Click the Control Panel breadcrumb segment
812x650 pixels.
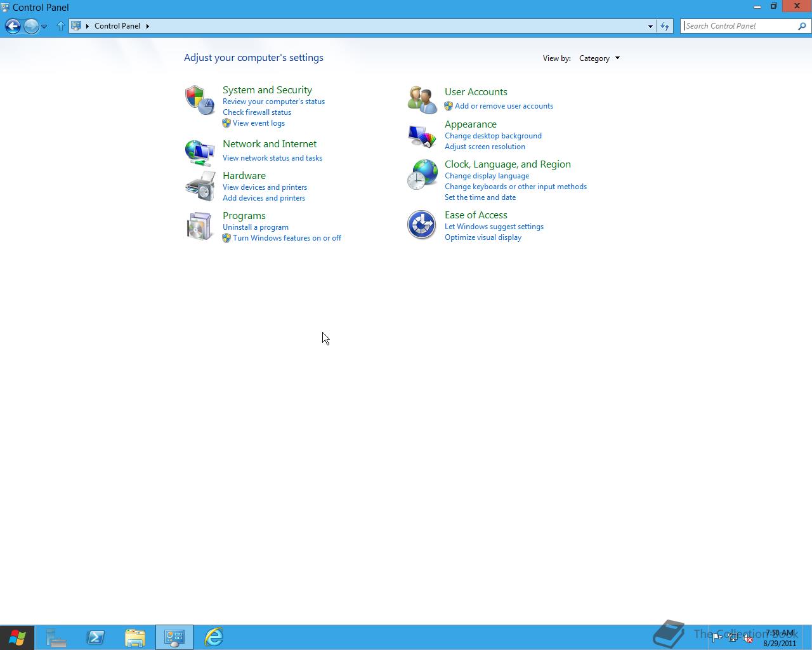(x=117, y=26)
